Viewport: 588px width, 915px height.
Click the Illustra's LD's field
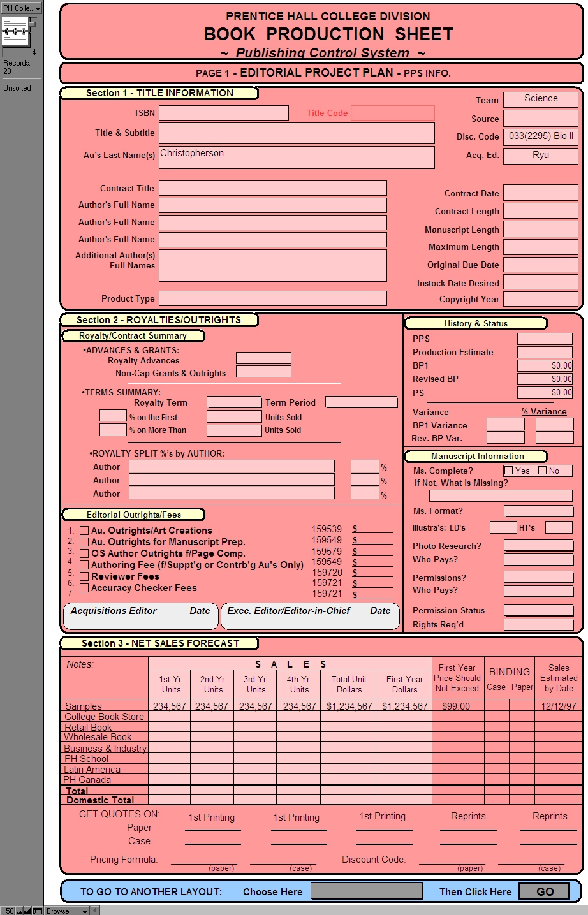pos(503,527)
